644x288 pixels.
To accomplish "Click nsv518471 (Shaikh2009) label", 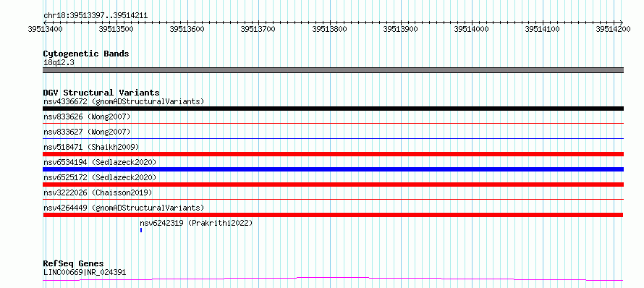I will pos(91,147).
